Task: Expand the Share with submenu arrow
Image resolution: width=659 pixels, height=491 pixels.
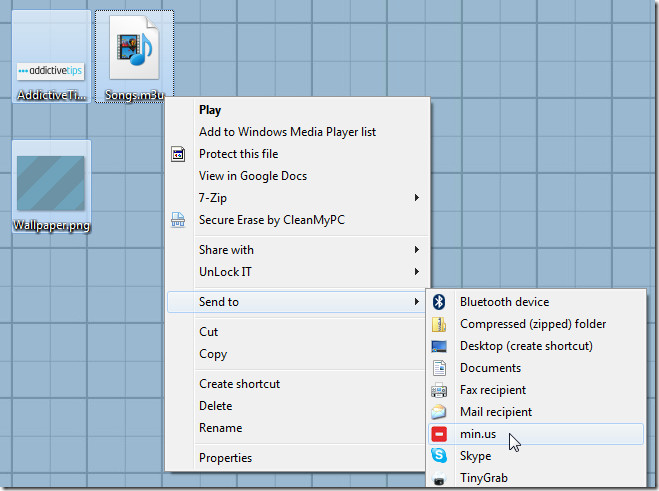Action: tap(417, 250)
